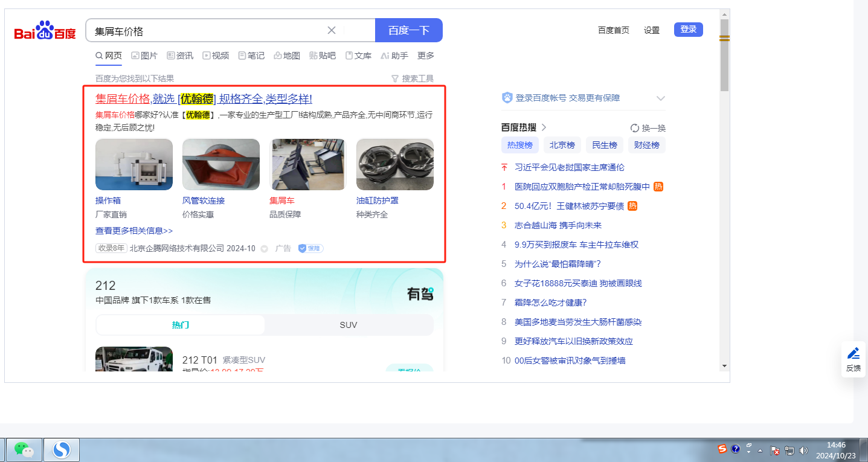Viewport: 868px width, 462px height.
Task: Click the 登录 button
Action: (689, 30)
